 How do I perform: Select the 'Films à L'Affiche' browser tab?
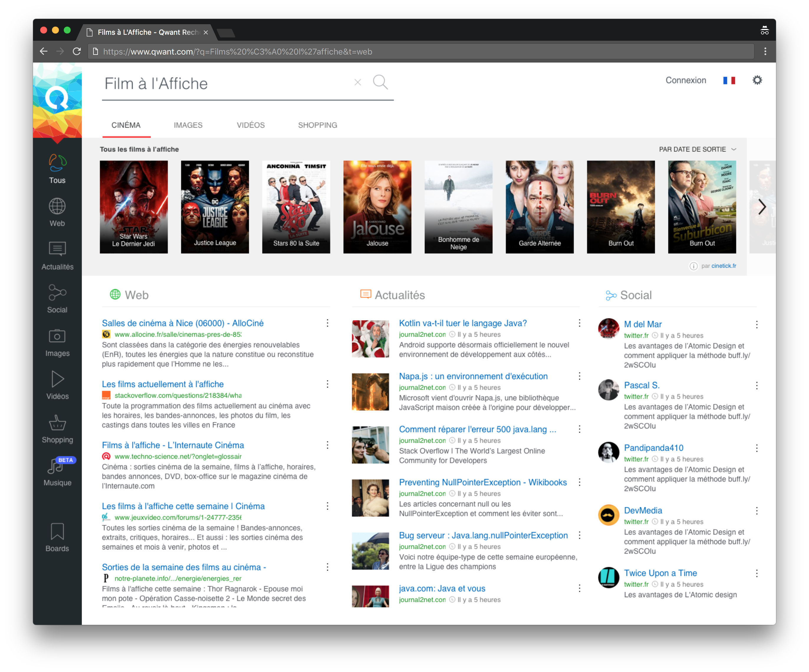(x=147, y=32)
